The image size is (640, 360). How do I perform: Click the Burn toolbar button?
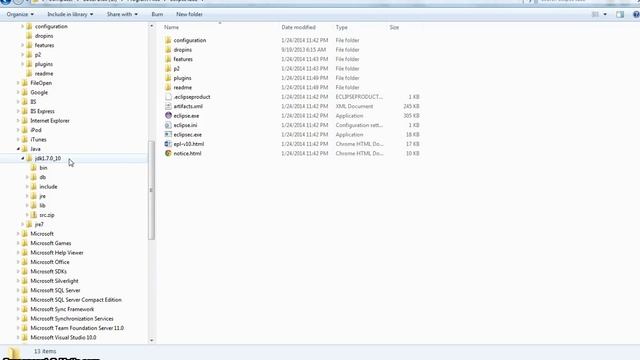(157, 14)
